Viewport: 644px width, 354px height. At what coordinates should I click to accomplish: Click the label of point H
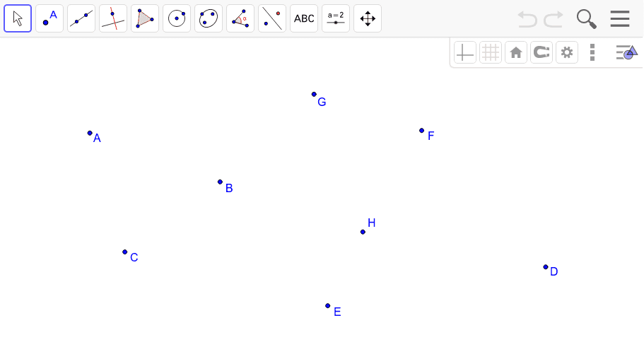[x=372, y=223]
